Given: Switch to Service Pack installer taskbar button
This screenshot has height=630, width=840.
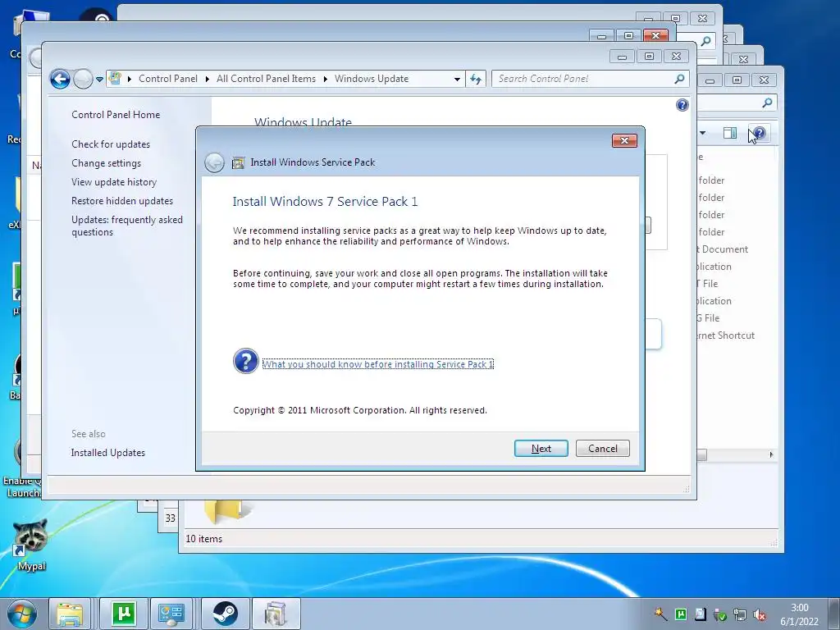Looking at the screenshot, I should [276, 614].
